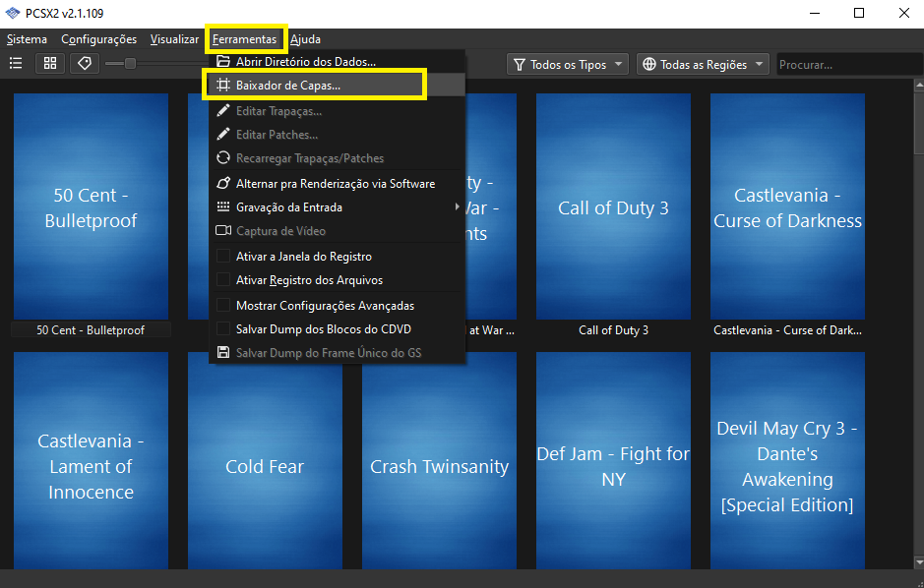Viewport: 924px width, 588px height.
Task: Enable Ativar a Janela do Registro checkbox
Action: point(222,257)
